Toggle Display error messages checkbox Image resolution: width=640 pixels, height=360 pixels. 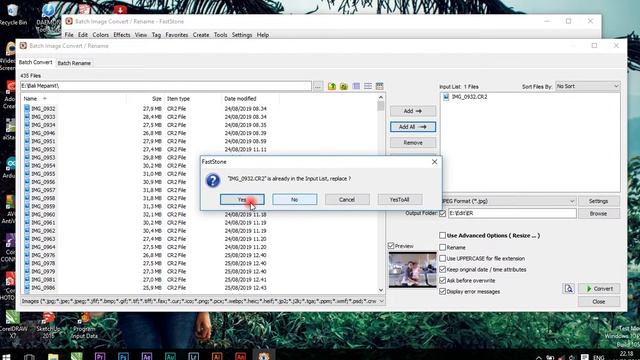(442, 291)
